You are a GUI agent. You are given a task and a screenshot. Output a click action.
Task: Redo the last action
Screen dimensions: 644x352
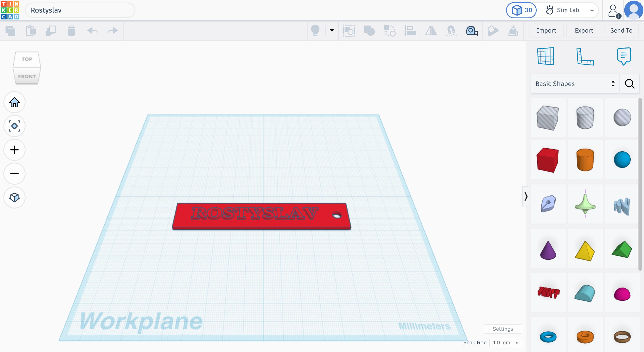pos(113,31)
